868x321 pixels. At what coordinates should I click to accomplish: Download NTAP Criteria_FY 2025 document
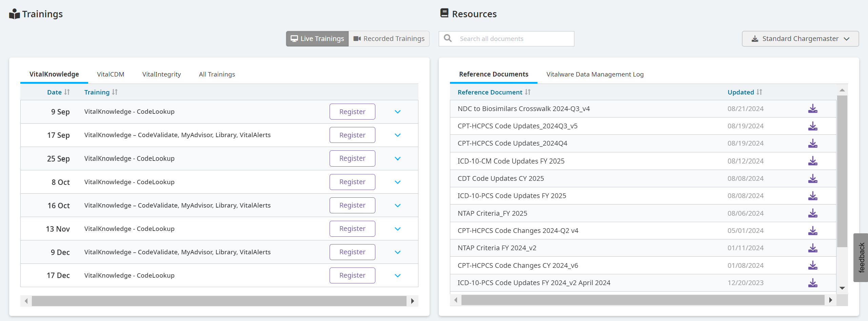click(x=812, y=213)
